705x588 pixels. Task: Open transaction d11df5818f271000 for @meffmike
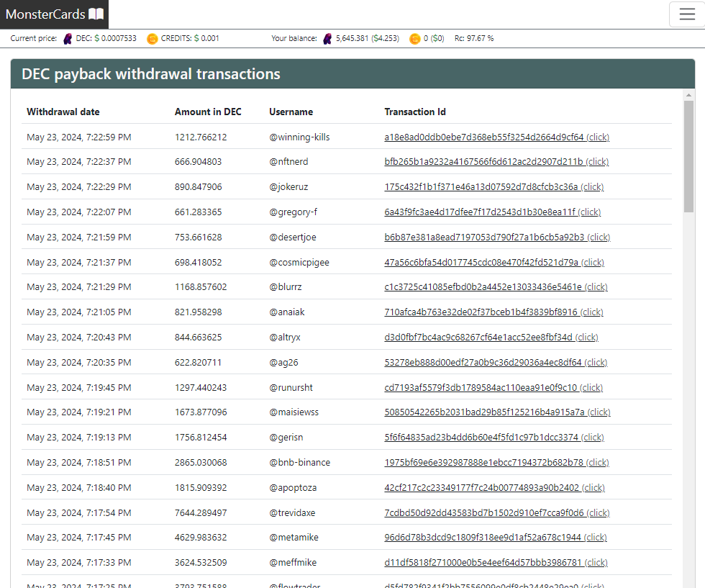click(x=496, y=562)
